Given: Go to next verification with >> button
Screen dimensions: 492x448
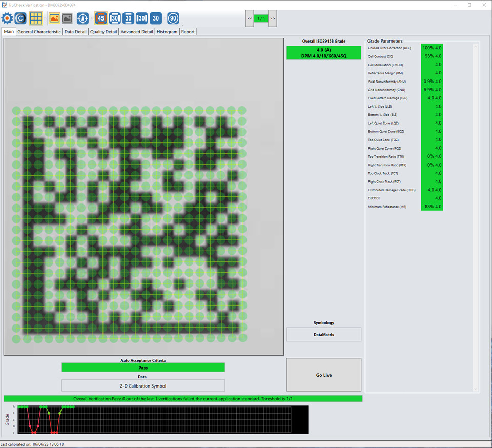Looking at the screenshot, I should [273, 18].
